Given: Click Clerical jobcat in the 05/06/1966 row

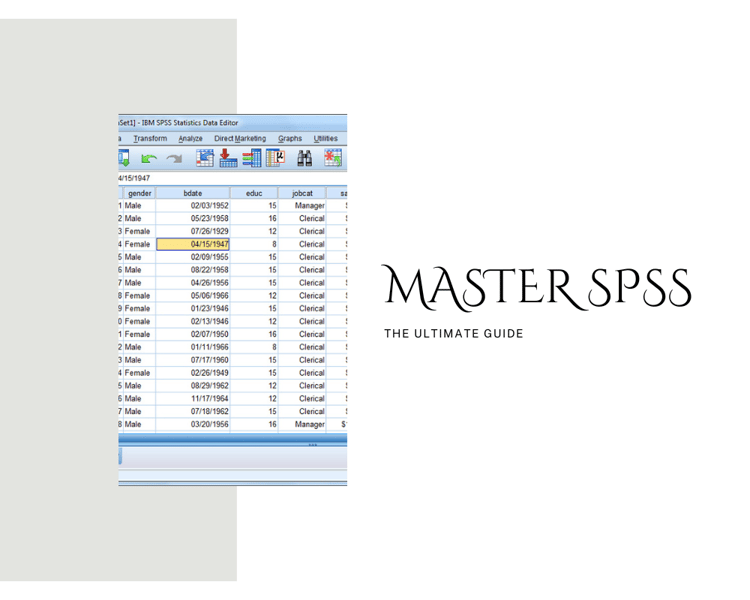Looking at the screenshot, I should pyautogui.click(x=302, y=296).
